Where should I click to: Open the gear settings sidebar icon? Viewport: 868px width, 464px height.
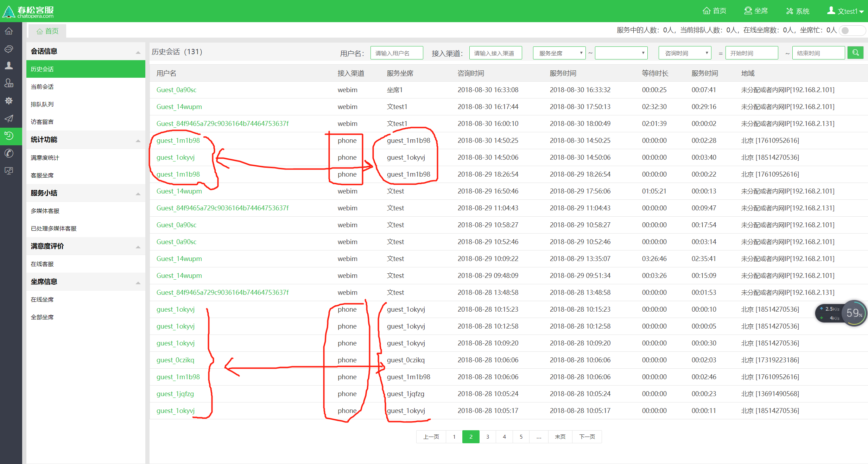pos(9,101)
